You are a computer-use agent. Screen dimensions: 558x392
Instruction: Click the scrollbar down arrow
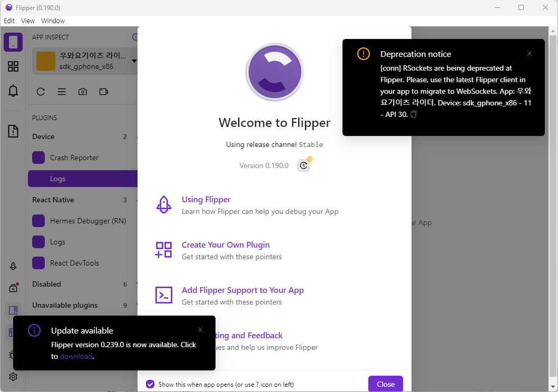(553, 387)
